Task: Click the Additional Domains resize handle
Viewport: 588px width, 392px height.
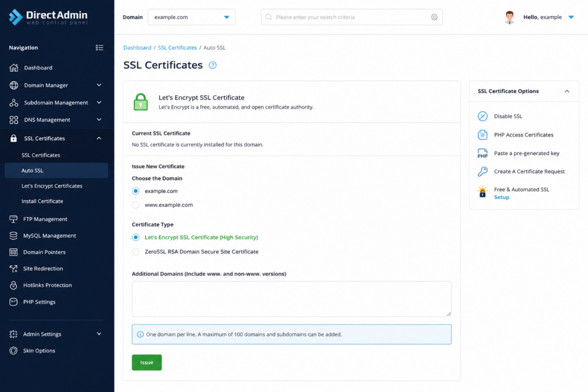Action: [448, 314]
